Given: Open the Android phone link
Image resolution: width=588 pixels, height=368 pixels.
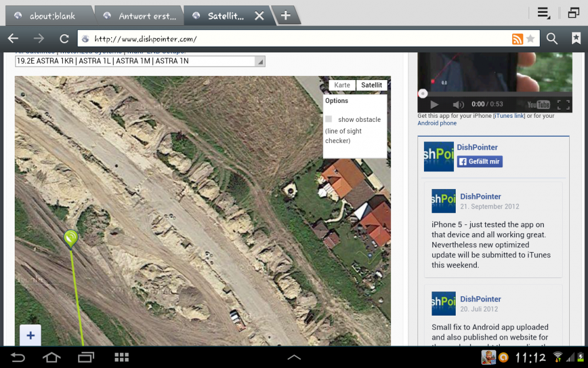Looking at the screenshot, I should pyautogui.click(x=437, y=123).
